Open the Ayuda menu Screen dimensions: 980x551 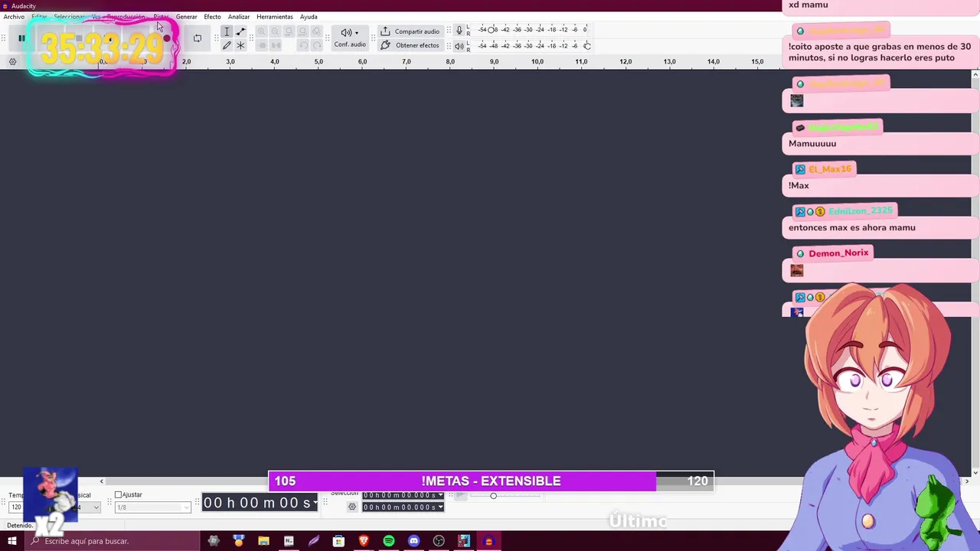pos(309,17)
